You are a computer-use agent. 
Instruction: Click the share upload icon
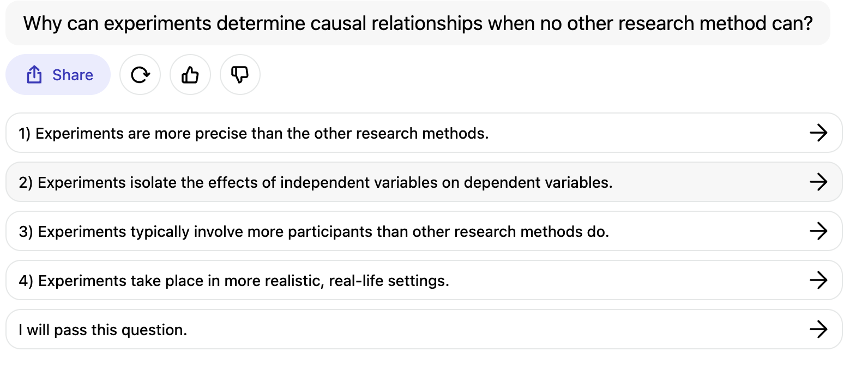34,75
